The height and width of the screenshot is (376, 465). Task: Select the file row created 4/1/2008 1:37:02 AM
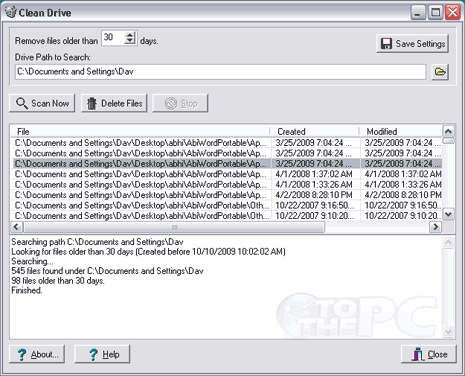click(x=227, y=174)
